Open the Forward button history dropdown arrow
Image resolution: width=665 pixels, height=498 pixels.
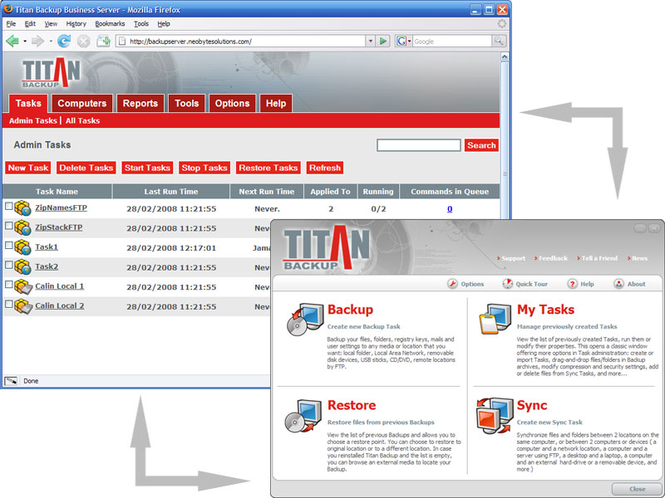[50, 41]
